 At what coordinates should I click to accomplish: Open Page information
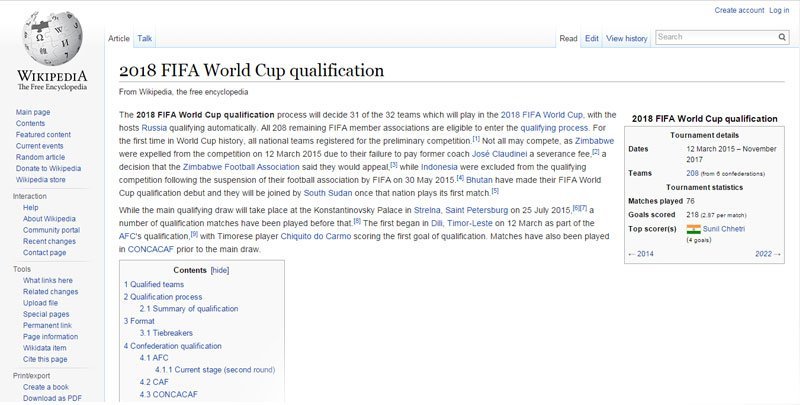51,337
